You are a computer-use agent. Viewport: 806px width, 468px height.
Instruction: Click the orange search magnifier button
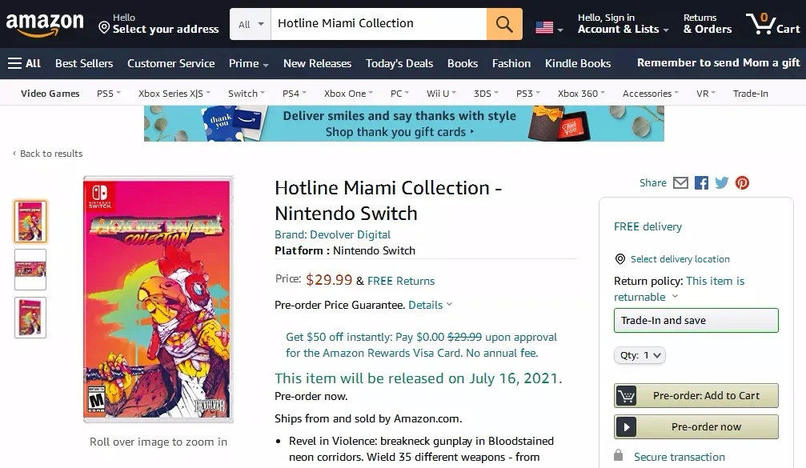click(x=504, y=23)
